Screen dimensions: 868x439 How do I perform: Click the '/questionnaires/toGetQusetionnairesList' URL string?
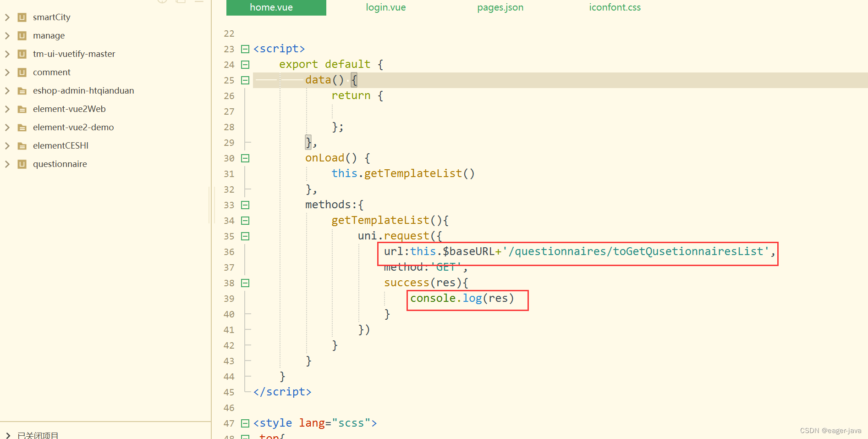tap(636, 252)
